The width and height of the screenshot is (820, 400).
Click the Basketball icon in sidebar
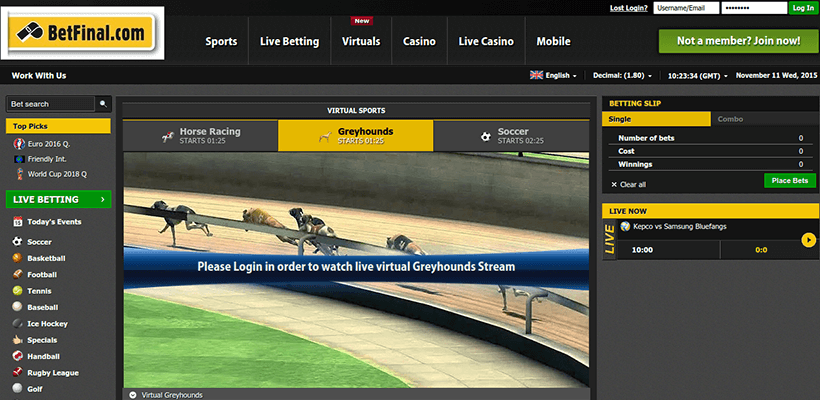[x=18, y=258]
